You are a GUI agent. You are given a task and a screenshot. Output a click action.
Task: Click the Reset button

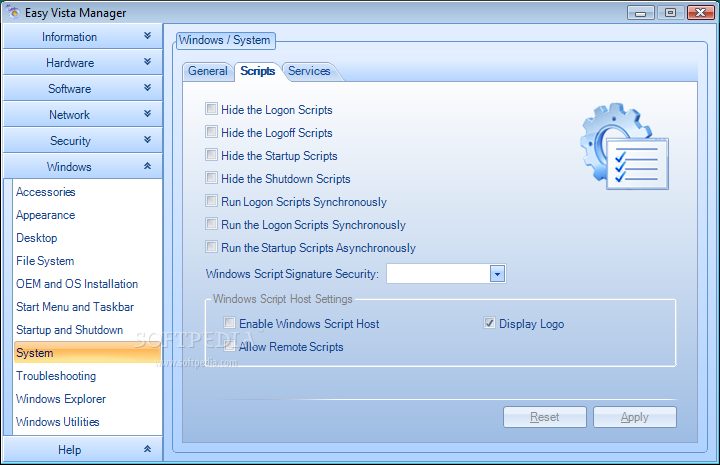[x=545, y=417]
